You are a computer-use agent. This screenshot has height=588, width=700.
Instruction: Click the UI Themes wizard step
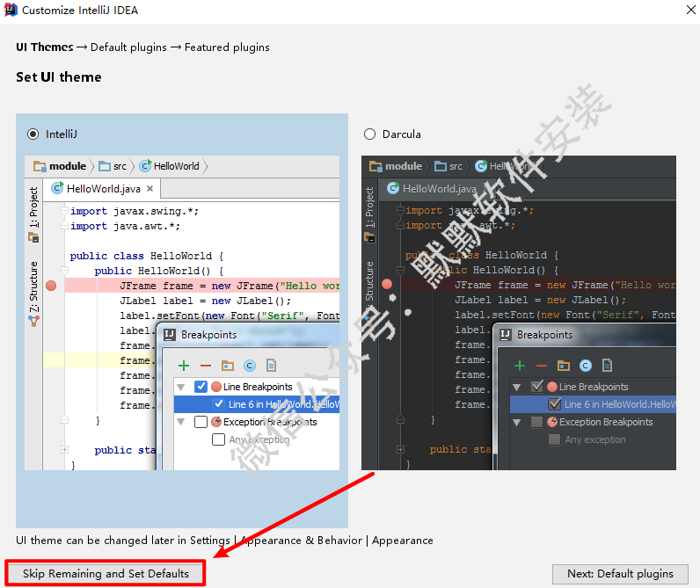tap(45, 47)
